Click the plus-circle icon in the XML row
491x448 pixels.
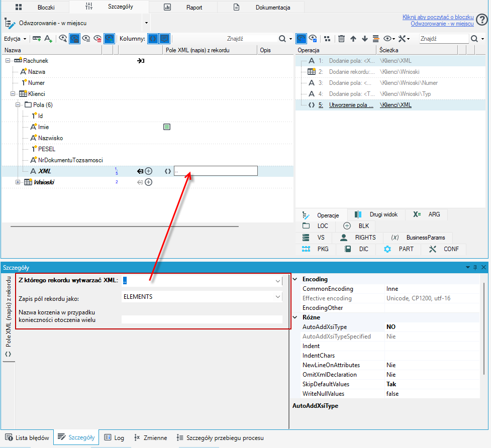pos(149,171)
